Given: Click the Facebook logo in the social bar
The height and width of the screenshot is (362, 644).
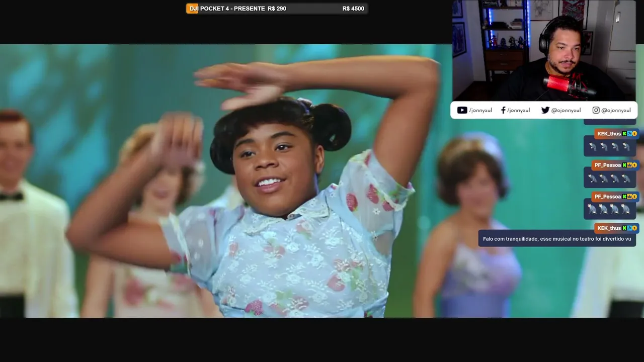Looking at the screenshot, I should point(503,110).
